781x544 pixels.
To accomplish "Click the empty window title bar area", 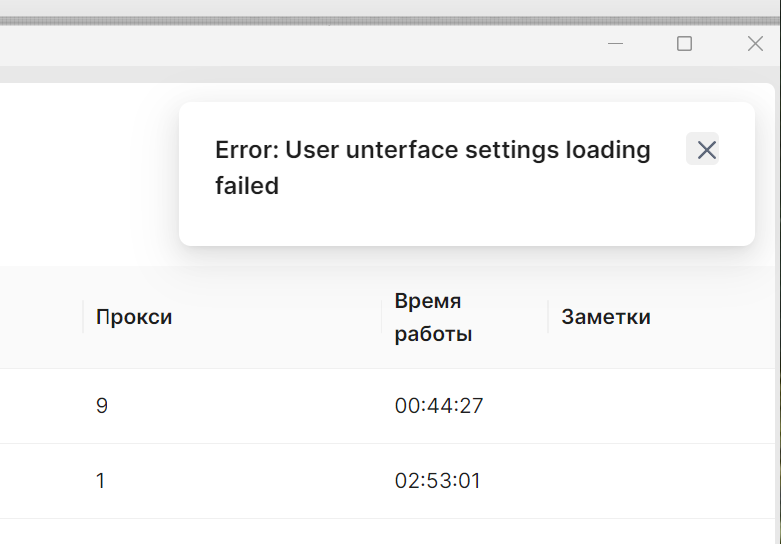I will tap(300, 43).
